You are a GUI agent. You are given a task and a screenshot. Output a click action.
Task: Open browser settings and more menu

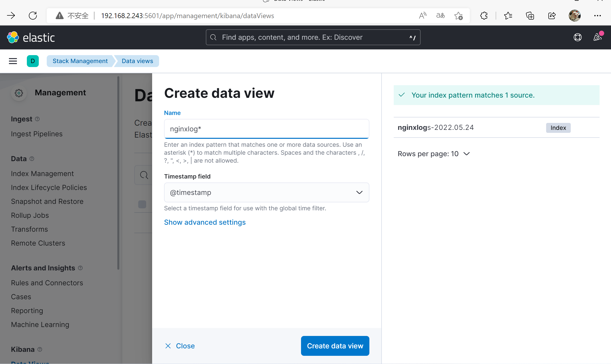[x=597, y=16]
